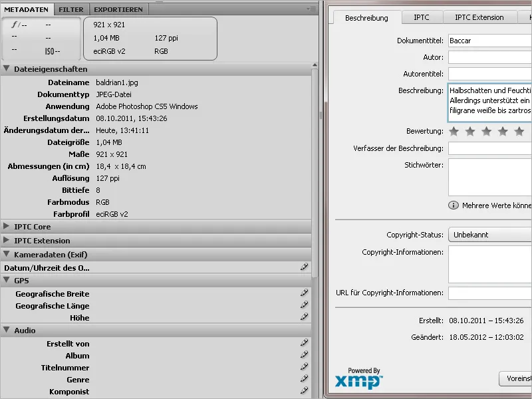Edit the Höhe GPS field pencil icon

(x=304, y=318)
